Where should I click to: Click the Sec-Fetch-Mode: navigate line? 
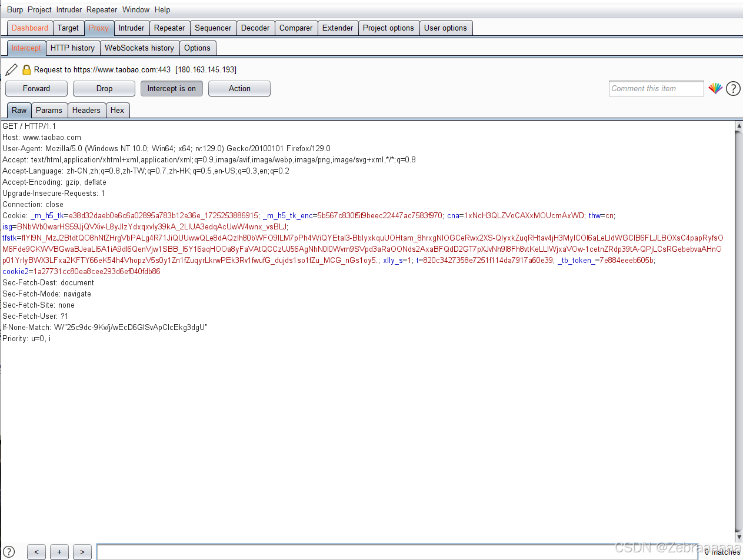47,294
